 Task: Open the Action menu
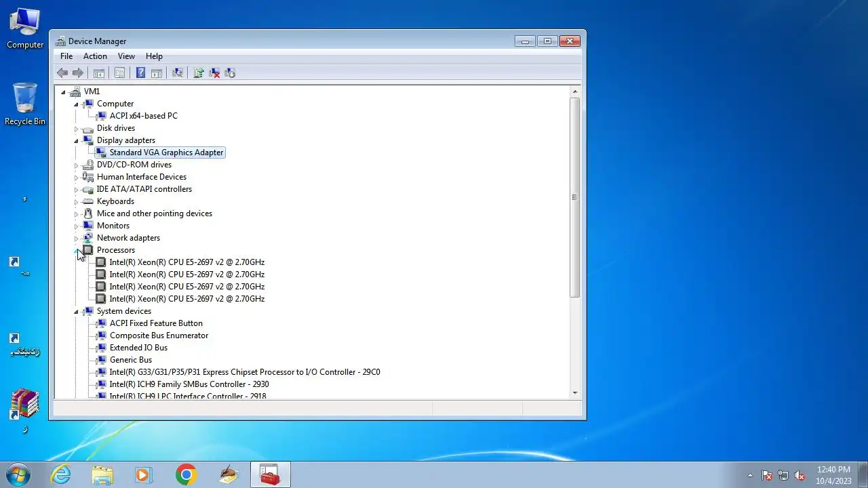pyautogui.click(x=95, y=56)
